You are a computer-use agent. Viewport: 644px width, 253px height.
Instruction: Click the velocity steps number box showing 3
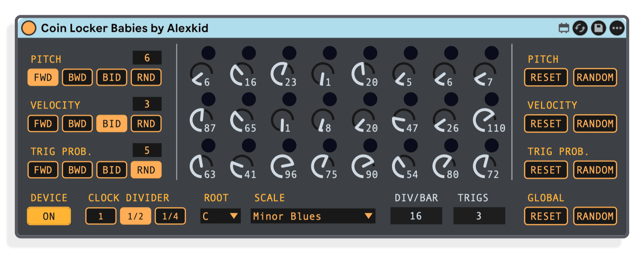pos(147,104)
